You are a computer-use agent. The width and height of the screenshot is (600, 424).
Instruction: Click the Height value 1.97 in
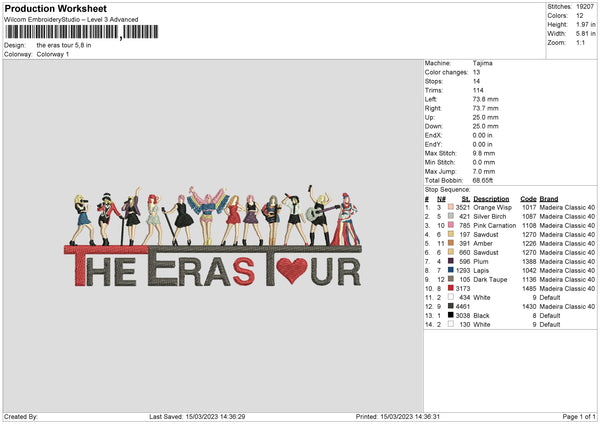pos(586,24)
